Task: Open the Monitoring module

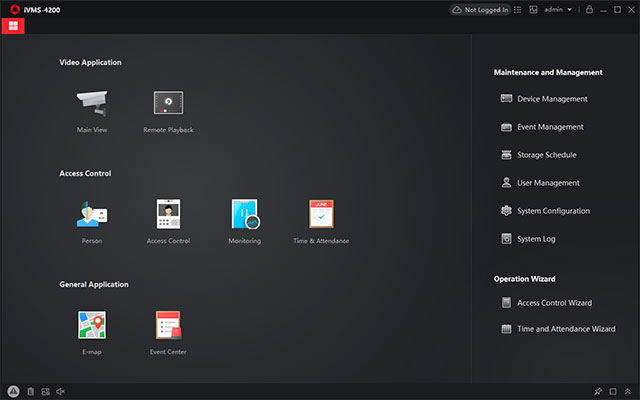Action: [x=245, y=214]
